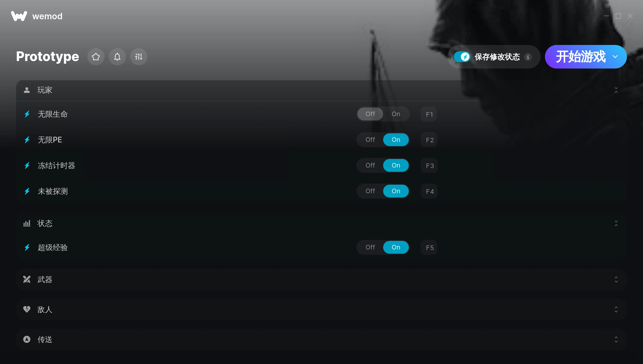Click the F3 hotkey button
The image size is (643, 364).
tap(430, 166)
